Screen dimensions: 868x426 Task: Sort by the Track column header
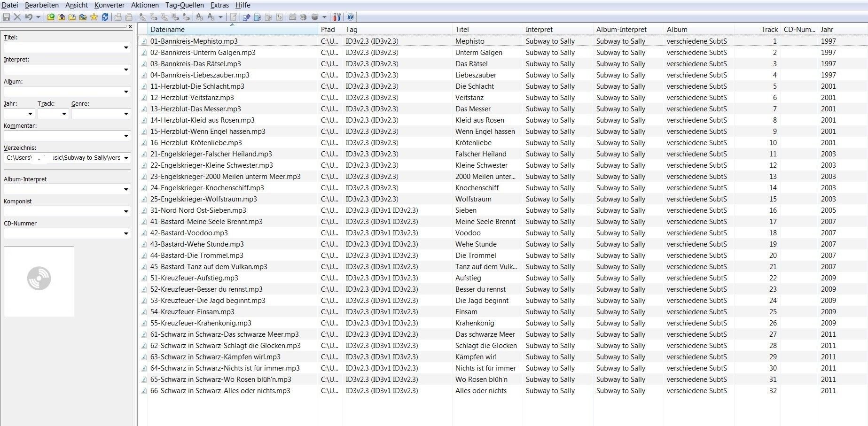click(758, 29)
